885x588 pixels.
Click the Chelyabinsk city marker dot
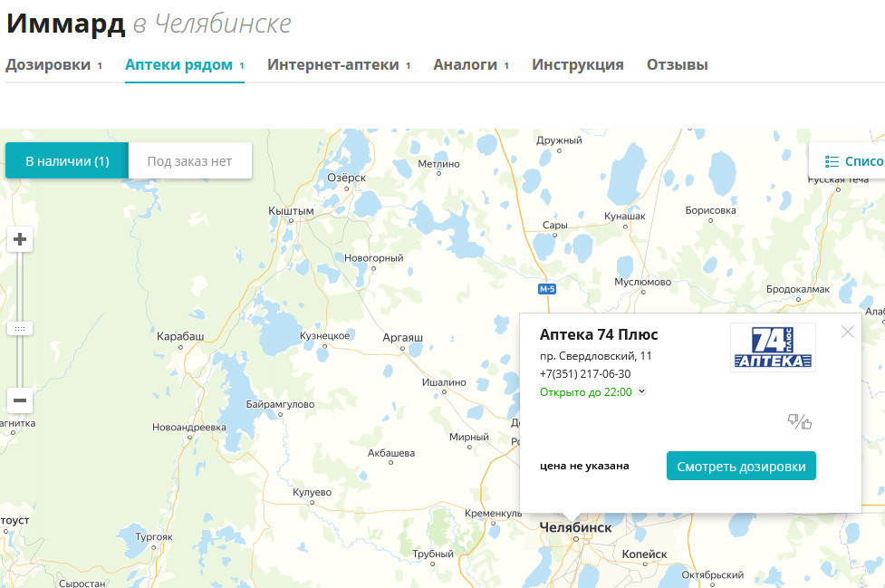click(x=575, y=539)
